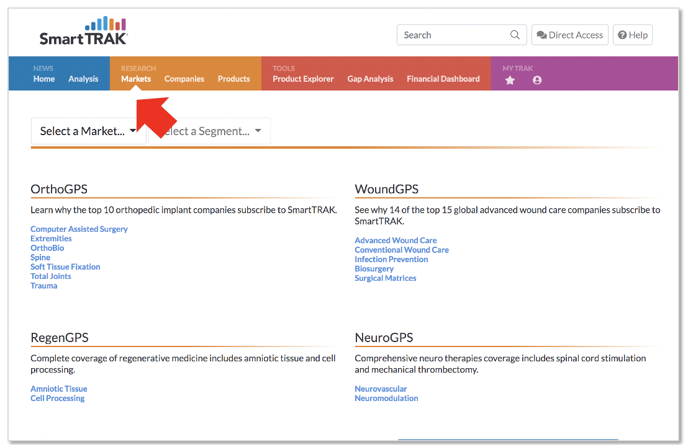Image resolution: width=688 pixels, height=445 pixels.
Task: Open the Analysis menu item
Action: (83, 79)
